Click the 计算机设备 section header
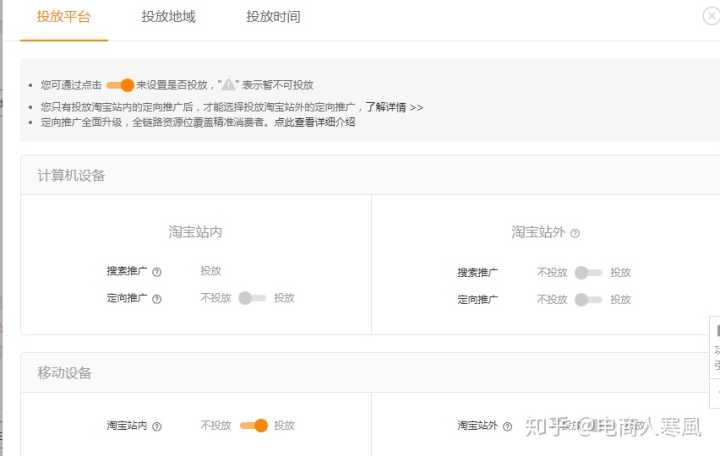This screenshot has width=720, height=456. click(71, 176)
